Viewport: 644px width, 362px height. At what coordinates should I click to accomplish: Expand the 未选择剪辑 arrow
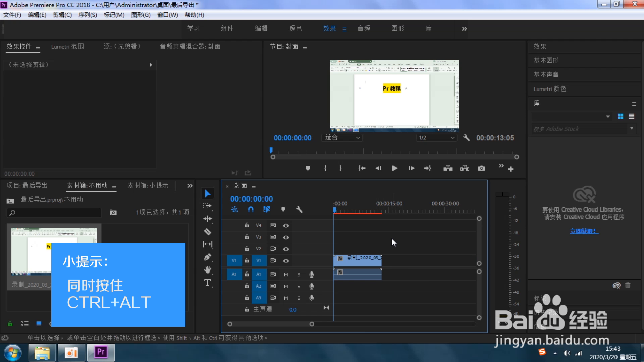(151, 65)
